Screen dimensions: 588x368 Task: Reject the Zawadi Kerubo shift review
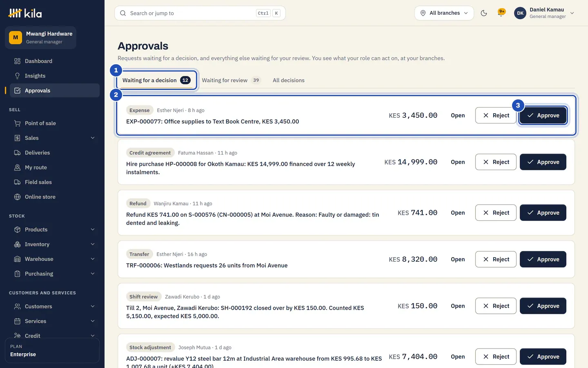pos(496,306)
